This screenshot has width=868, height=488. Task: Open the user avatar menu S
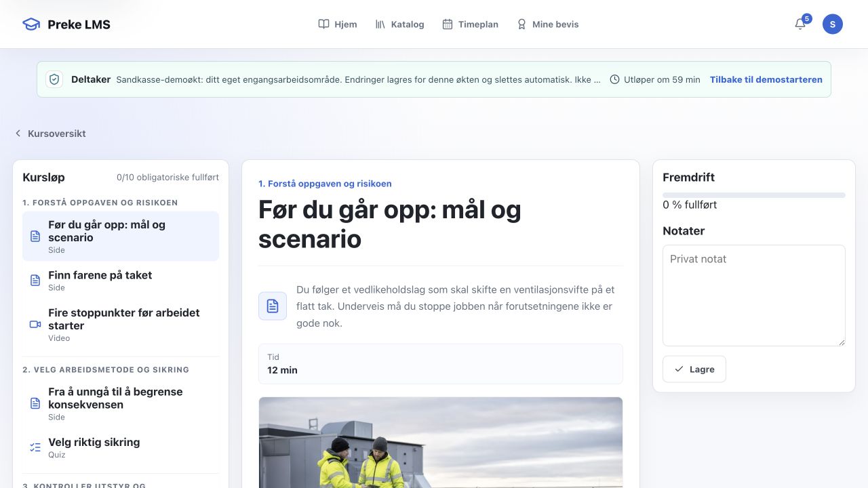click(833, 24)
